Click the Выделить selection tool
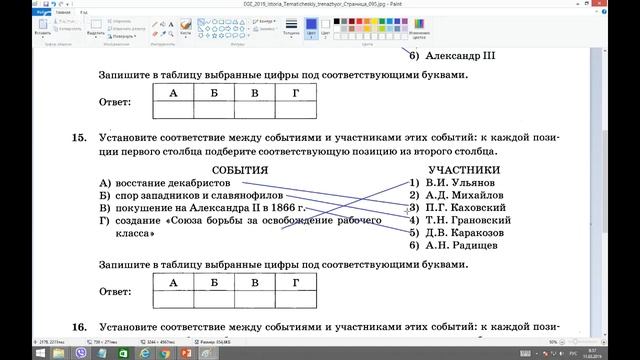The height and width of the screenshot is (360, 640). 96,24
